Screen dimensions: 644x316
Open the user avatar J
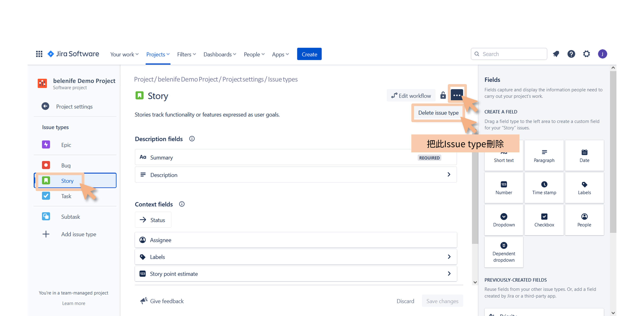(x=603, y=54)
